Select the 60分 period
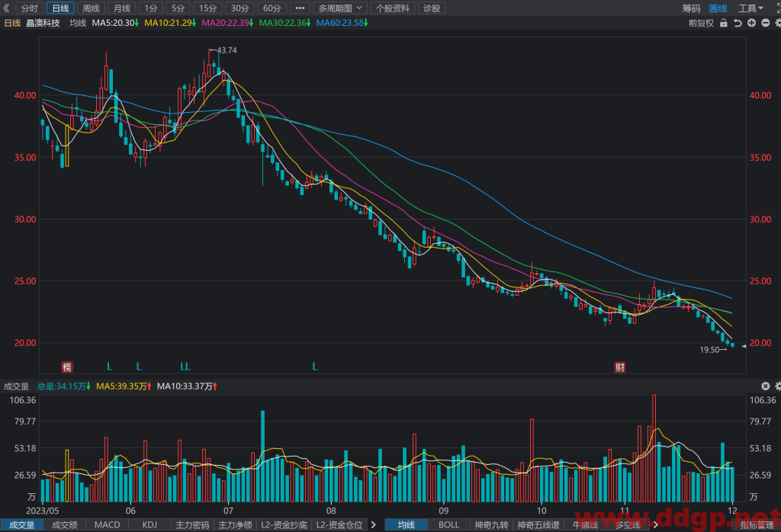This screenshot has height=532, width=781. click(272, 8)
